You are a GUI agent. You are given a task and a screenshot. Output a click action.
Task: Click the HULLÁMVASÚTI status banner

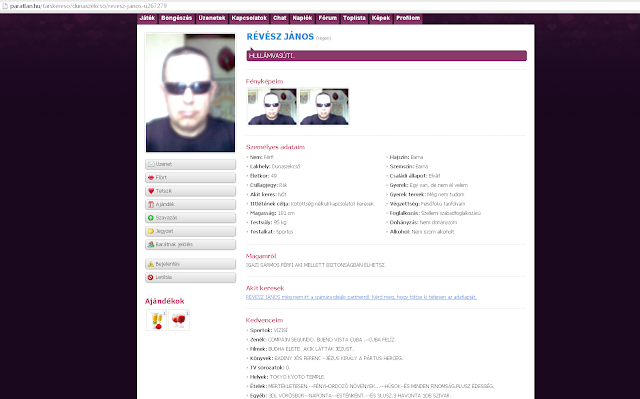tap(387, 55)
